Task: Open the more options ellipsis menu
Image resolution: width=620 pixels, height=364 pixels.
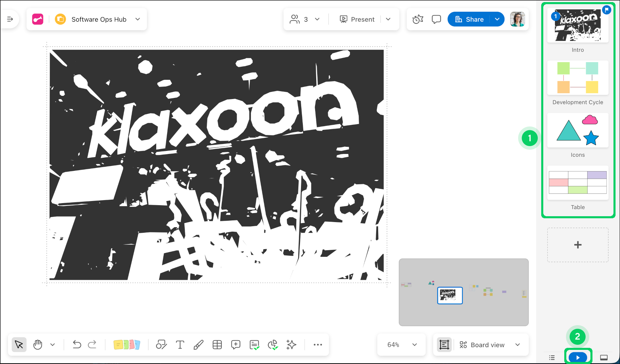Action: 318,345
